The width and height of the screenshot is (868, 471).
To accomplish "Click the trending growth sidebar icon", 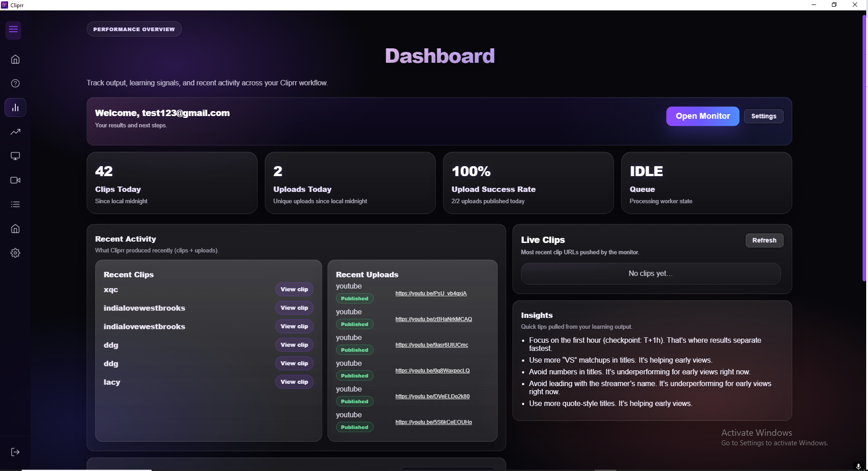I will coord(15,131).
